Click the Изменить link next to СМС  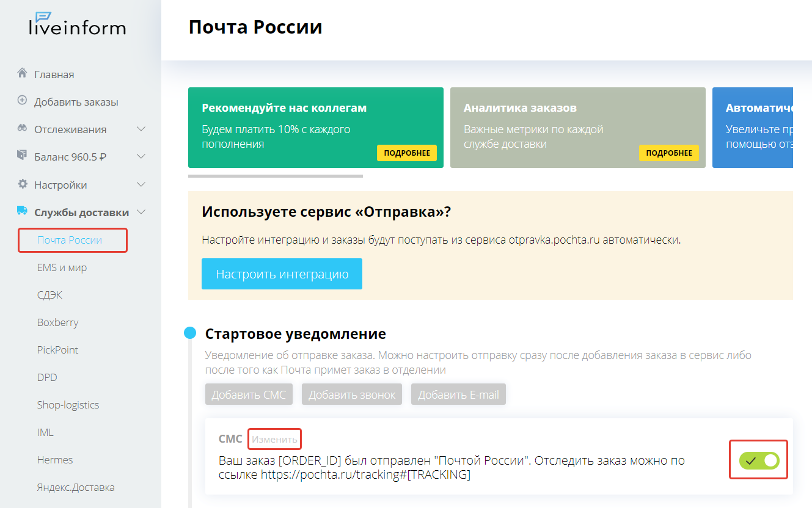pyautogui.click(x=274, y=439)
